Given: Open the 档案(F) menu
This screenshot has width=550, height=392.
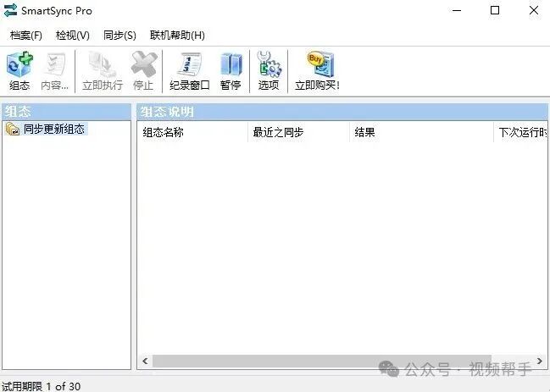Looking at the screenshot, I should pyautogui.click(x=26, y=36).
